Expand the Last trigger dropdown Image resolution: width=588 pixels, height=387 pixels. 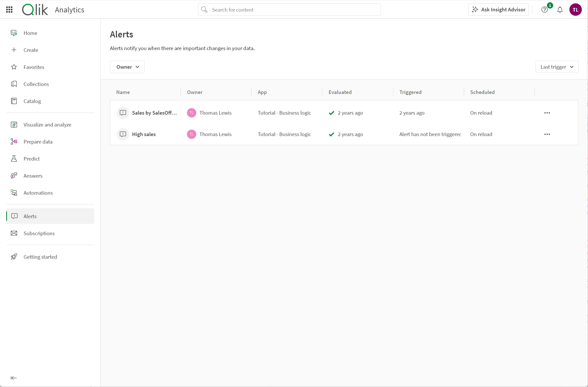click(557, 67)
